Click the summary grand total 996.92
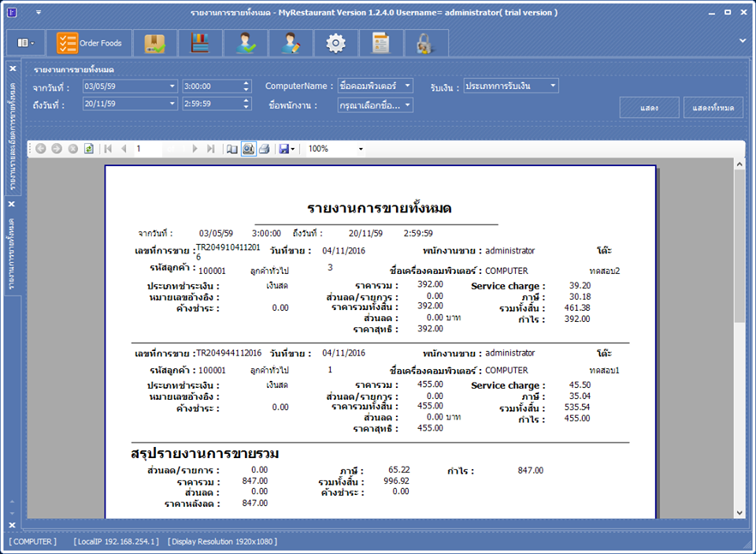756x554 pixels. [x=396, y=481]
